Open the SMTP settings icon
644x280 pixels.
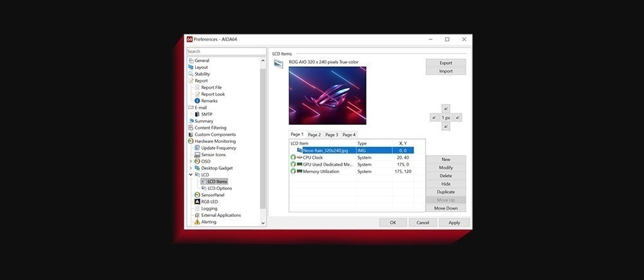[x=197, y=114]
